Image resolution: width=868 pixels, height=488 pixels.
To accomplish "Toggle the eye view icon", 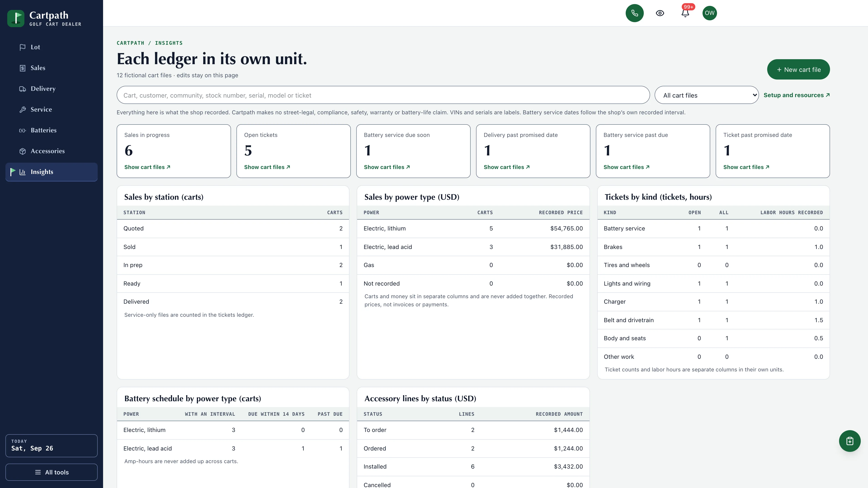I will [660, 13].
